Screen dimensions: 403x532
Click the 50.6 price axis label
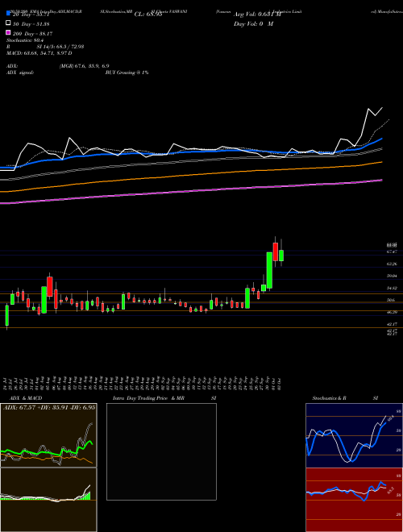[x=391, y=300]
